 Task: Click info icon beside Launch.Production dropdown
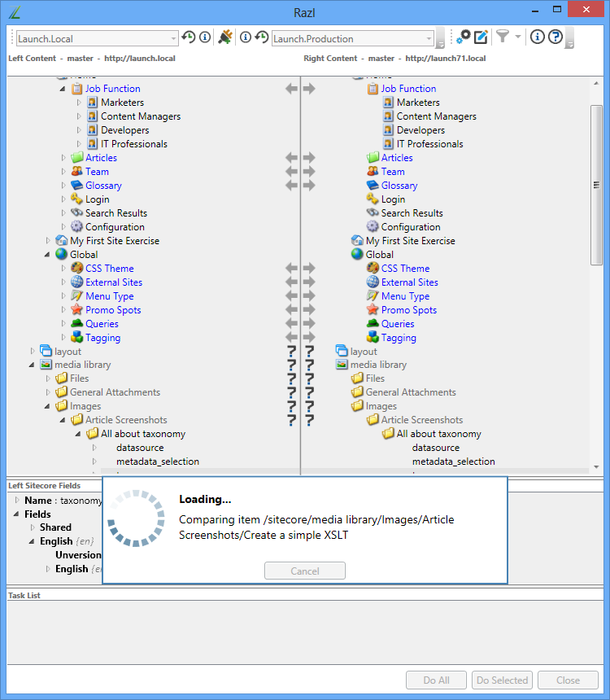coord(246,37)
